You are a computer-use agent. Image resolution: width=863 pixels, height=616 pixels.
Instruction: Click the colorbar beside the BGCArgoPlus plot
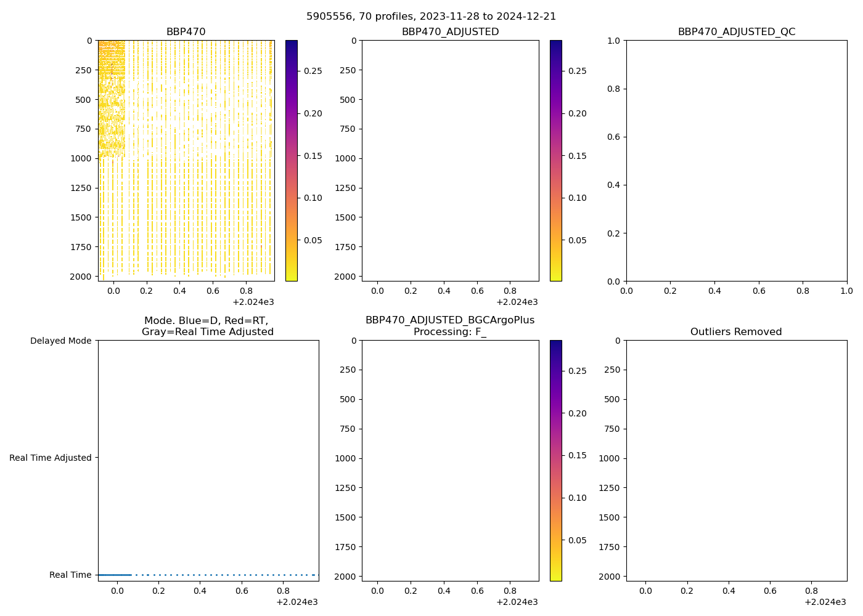555,460
